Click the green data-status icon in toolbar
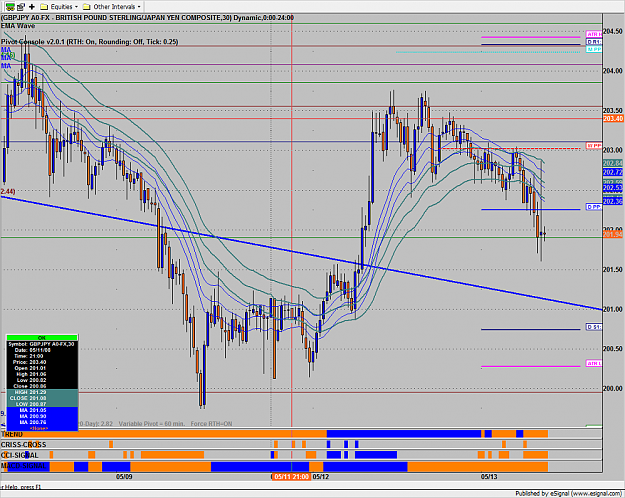Image resolution: width=625 pixels, height=498 pixels. [x=10, y=7]
